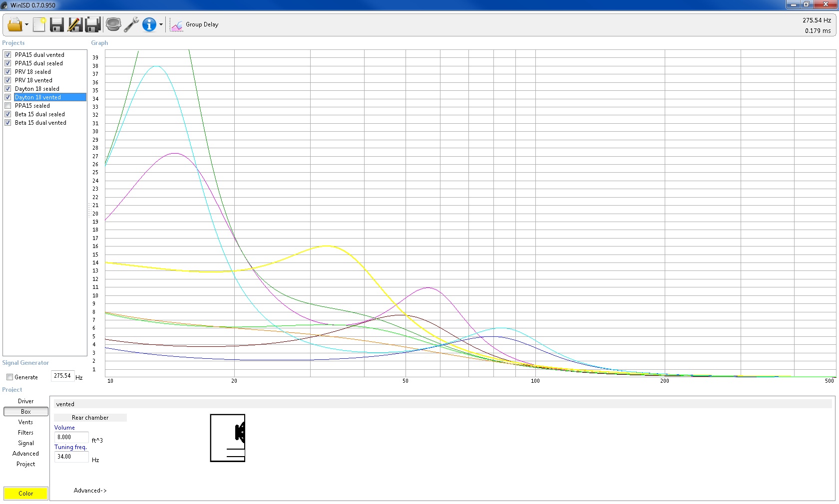Image resolution: width=839 pixels, height=504 pixels.
Task: Select the Dayton 18 sealed project name
Action: coord(37,89)
